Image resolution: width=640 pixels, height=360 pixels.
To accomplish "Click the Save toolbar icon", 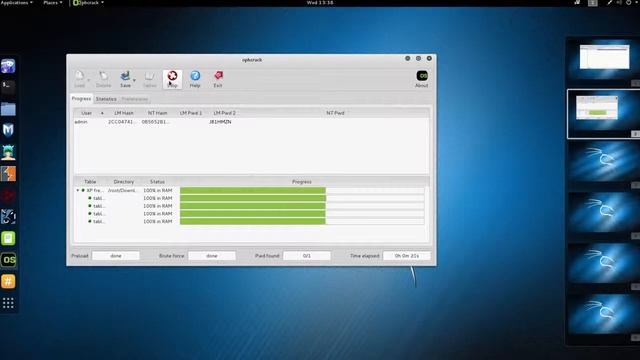I will point(125,79).
